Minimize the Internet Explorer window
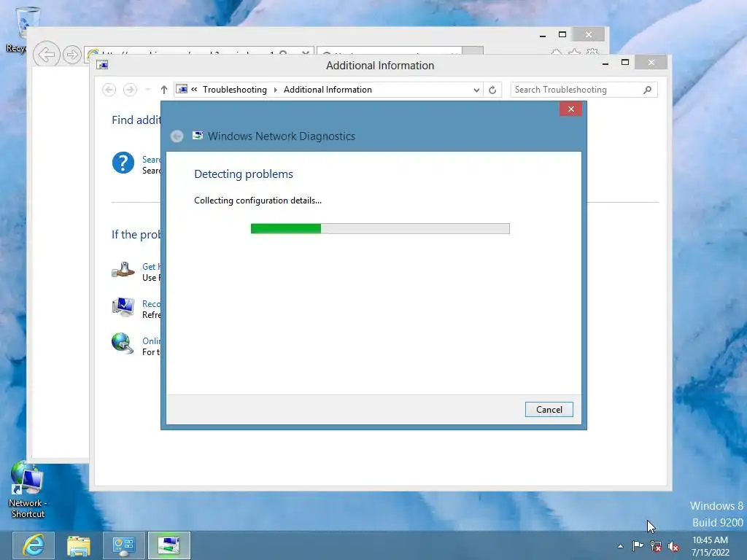Viewport: 747px width, 560px height. coord(543,35)
